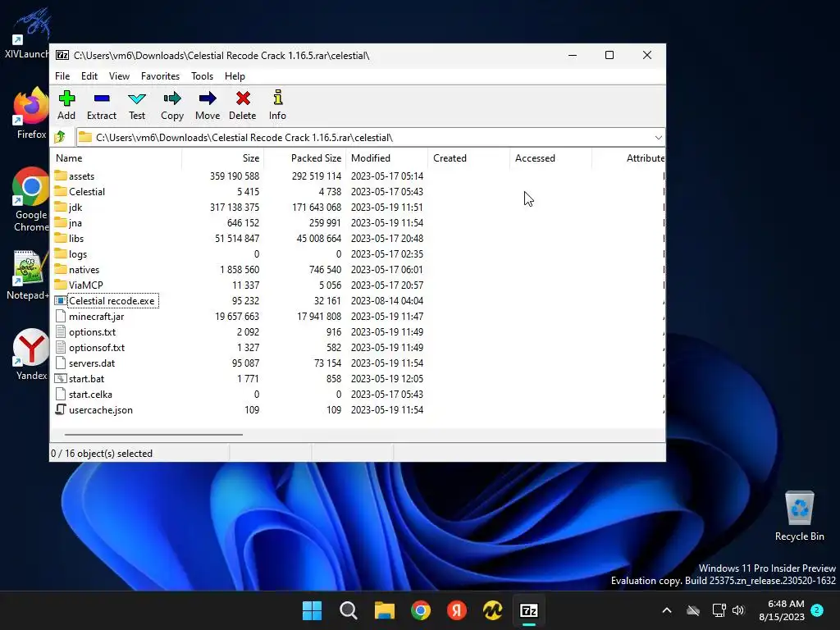Screen dimensions: 840x630
Task: Click the horizontal scrollbar in file list
Action: tap(153, 435)
